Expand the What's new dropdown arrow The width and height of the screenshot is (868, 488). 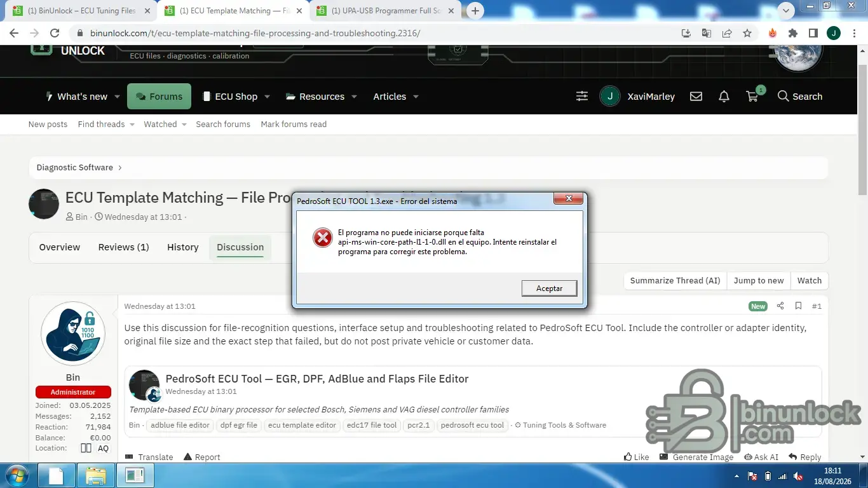(117, 97)
